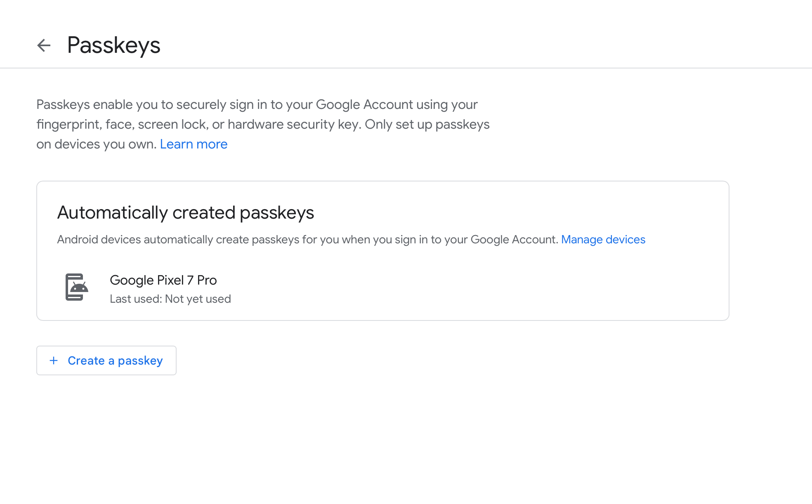The height and width of the screenshot is (504, 812).
Task: Click the Last used: Not yet used text
Action: 170,299
